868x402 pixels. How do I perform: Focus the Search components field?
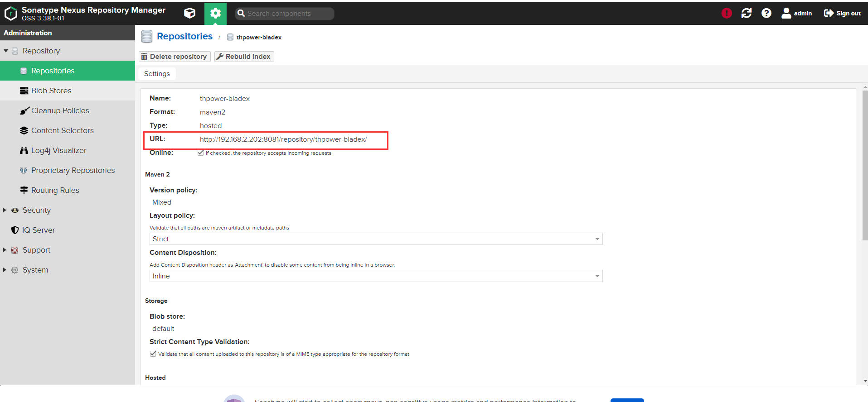pyautogui.click(x=285, y=14)
